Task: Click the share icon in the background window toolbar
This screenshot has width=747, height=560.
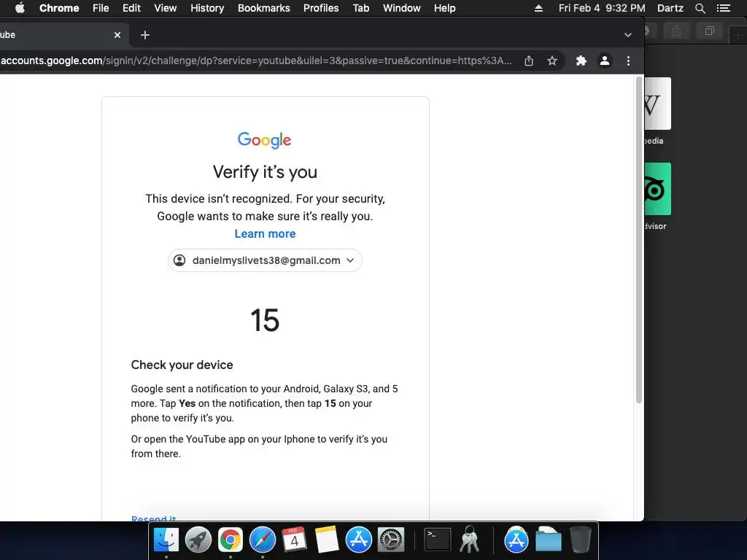Action: coord(676,31)
